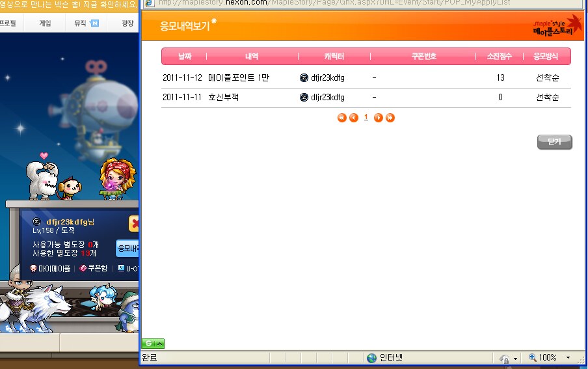Open the 뮤직 menu in the background page
588x369 pixels.
tap(80, 23)
